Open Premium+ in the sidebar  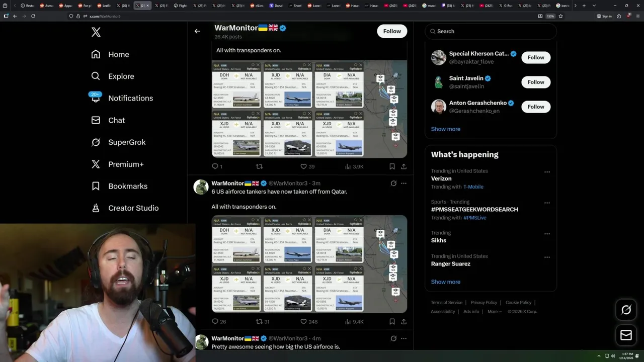(x=117, y=164)
